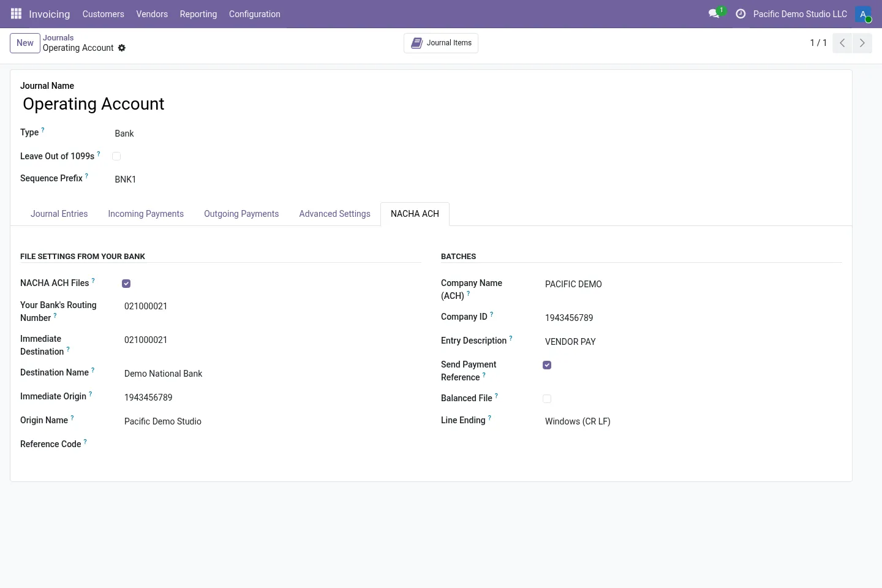
Task: Open the Type dropdown showing Bank
Action: [124, 134]
